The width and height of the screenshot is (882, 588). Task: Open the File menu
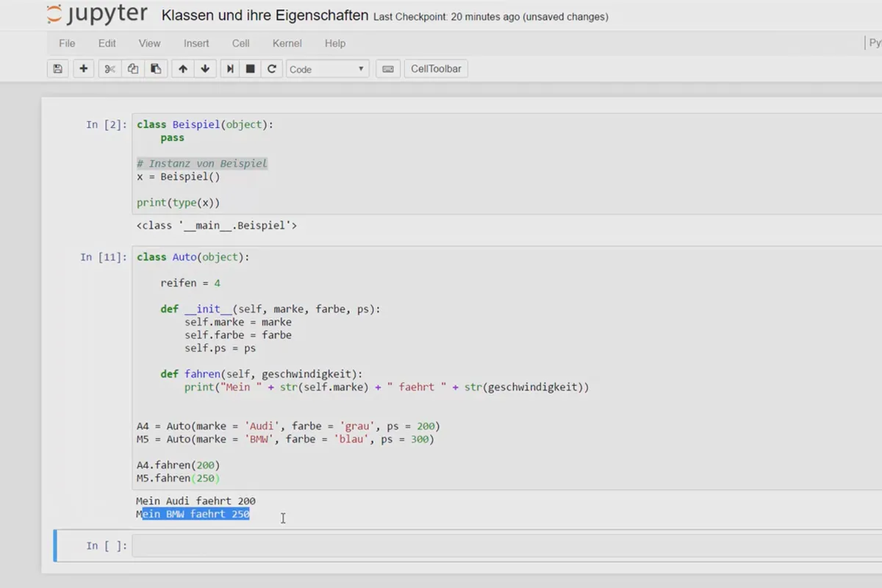coord(67,43)
